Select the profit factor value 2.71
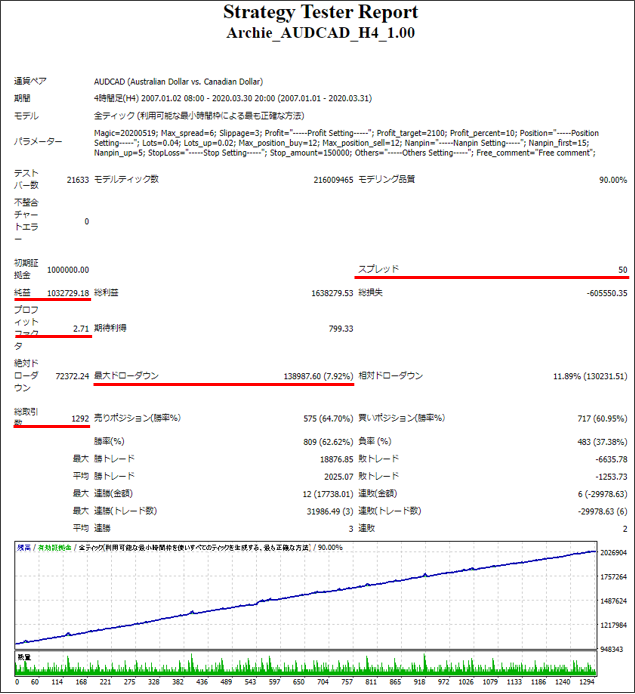Image resolution: width=635 pixels, height=694 pixels. pos(81,329)
